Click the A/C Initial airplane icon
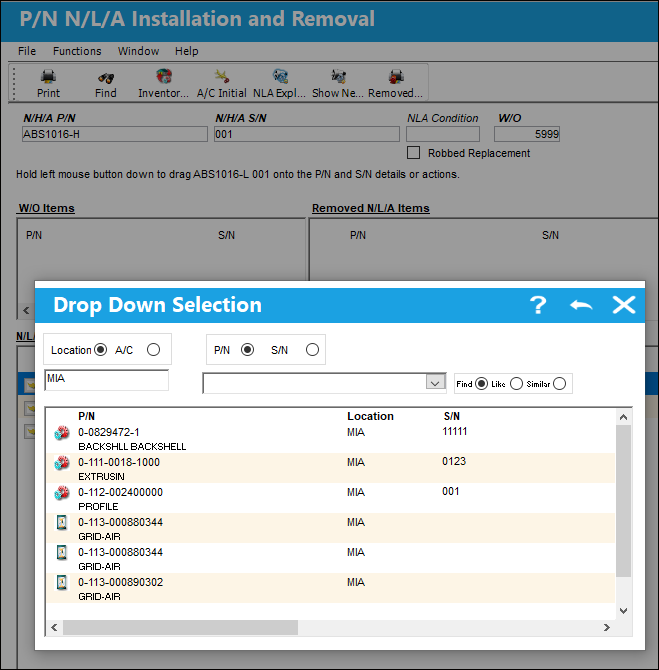This screenshot has height=670, width=659. (x=222, y=76)
